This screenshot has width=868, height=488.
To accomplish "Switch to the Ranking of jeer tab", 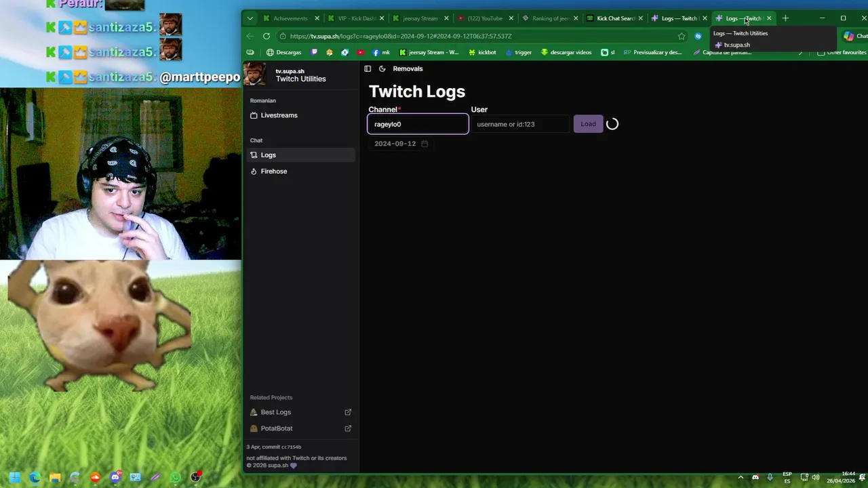I will tap(549, 18).
